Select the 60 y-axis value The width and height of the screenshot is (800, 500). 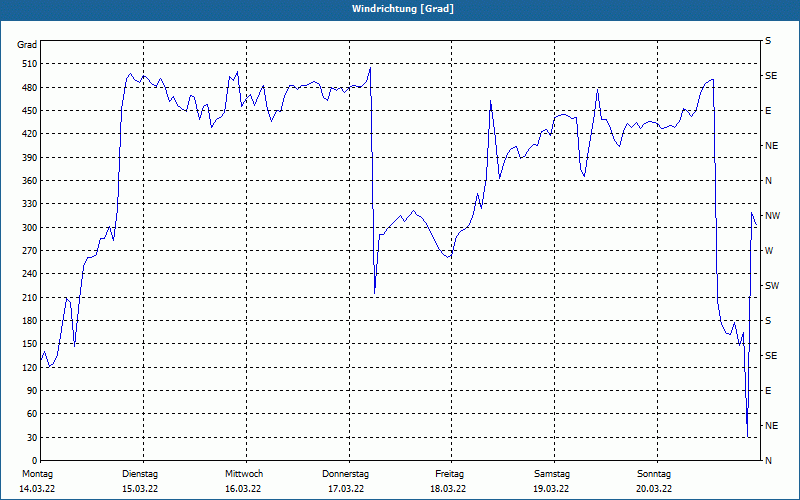point(32,414)
